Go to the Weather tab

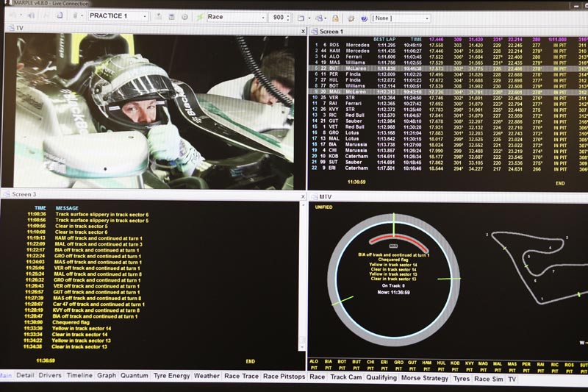coord(207,376)
